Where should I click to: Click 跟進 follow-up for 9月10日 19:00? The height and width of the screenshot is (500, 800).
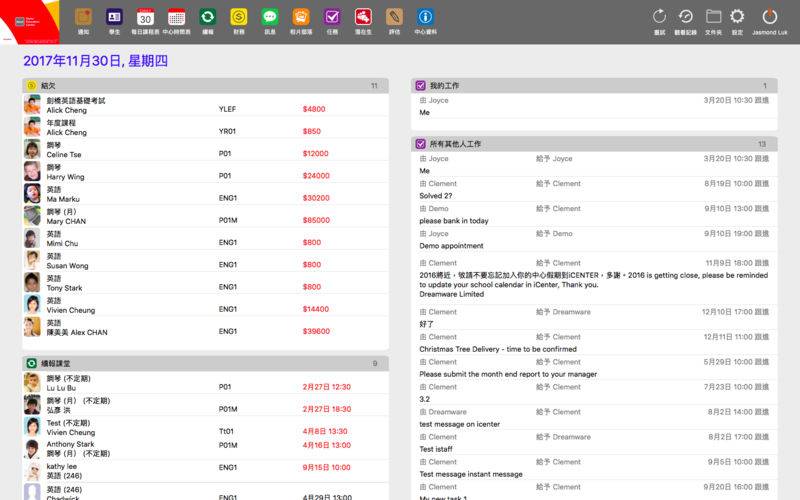point(761,234)
